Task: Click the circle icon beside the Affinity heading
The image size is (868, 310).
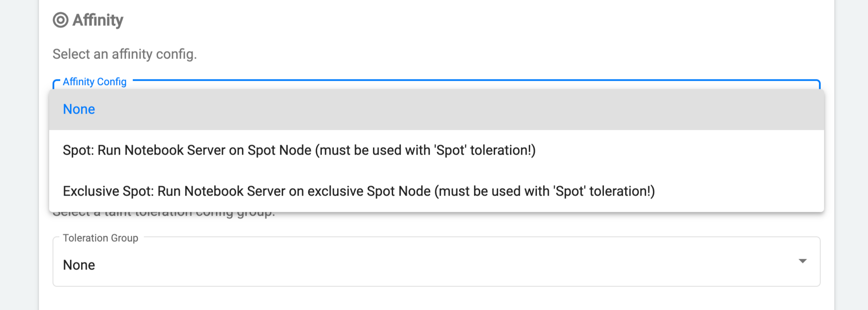Action: coord(60,20)
